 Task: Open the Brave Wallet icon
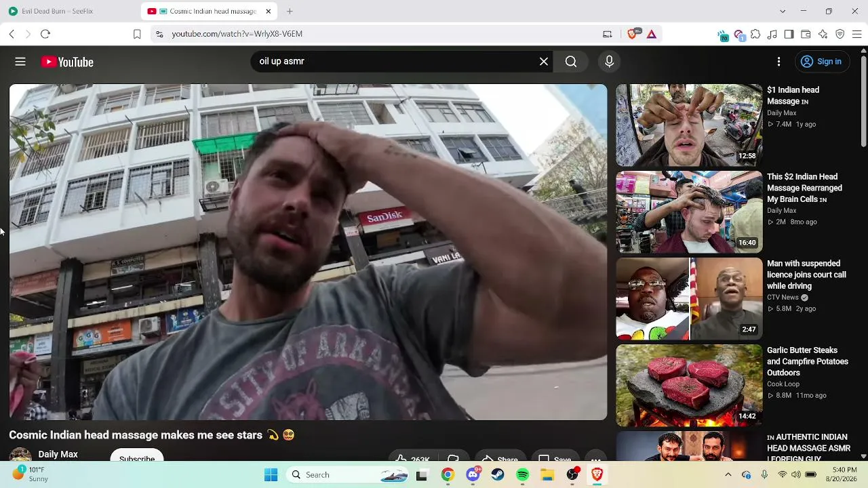pos(806,34)
